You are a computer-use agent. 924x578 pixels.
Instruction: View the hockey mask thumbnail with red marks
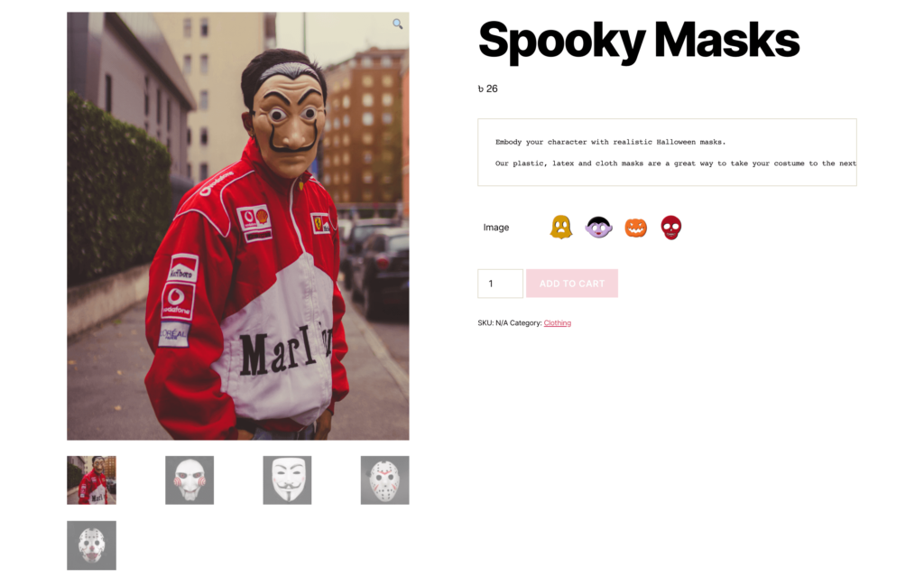(x=384, y=480)
